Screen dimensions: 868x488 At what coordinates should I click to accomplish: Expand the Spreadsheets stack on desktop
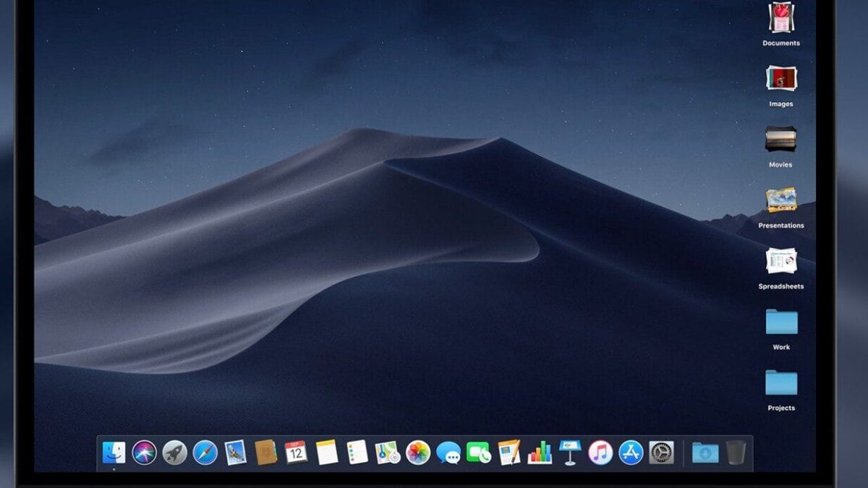tap(781, 261)
